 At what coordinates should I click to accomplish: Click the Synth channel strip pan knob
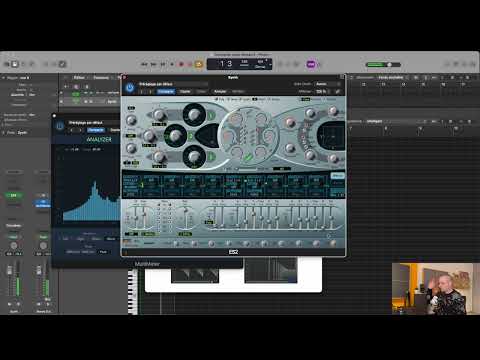pyautogui.click(x=14, y=246)
